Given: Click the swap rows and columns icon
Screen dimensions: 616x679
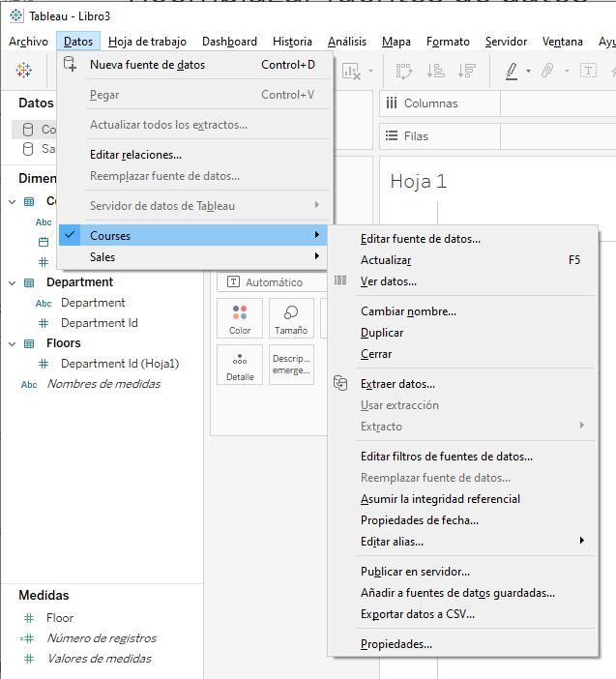Looking at the screenshot, I should [404, 71].
